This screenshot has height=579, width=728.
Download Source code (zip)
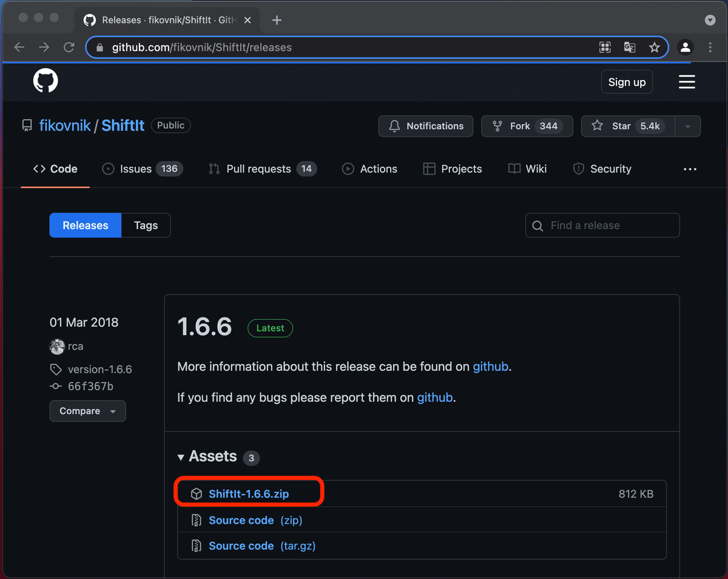(x=255, y=520)
